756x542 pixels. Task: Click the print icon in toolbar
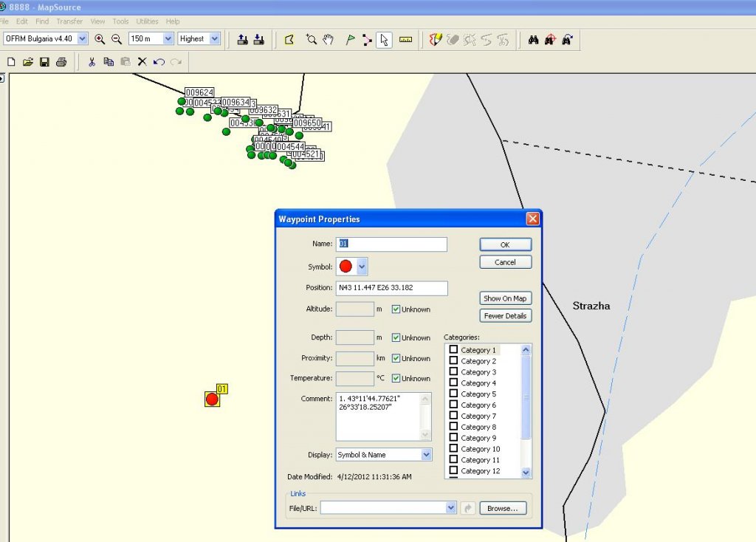(61, 62)
